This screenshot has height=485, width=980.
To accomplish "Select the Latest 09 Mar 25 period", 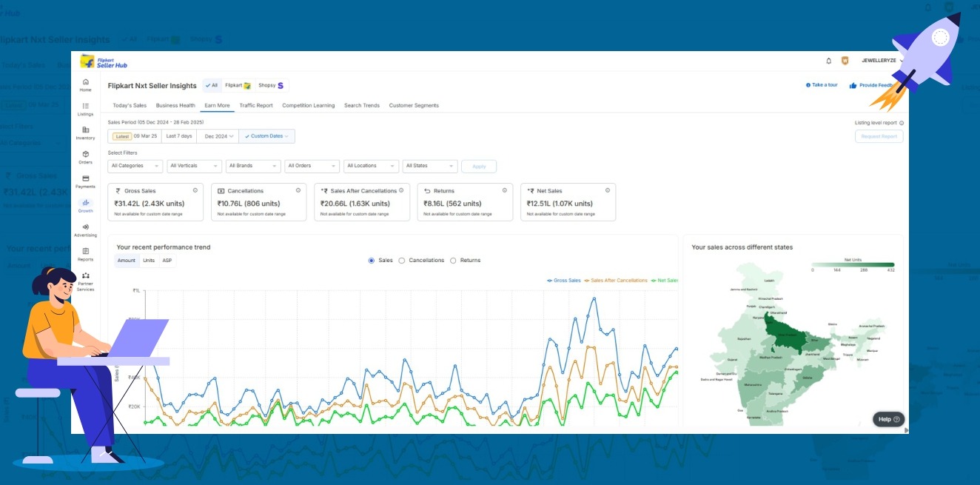I will pyautogui.click(x=134, y=136).
